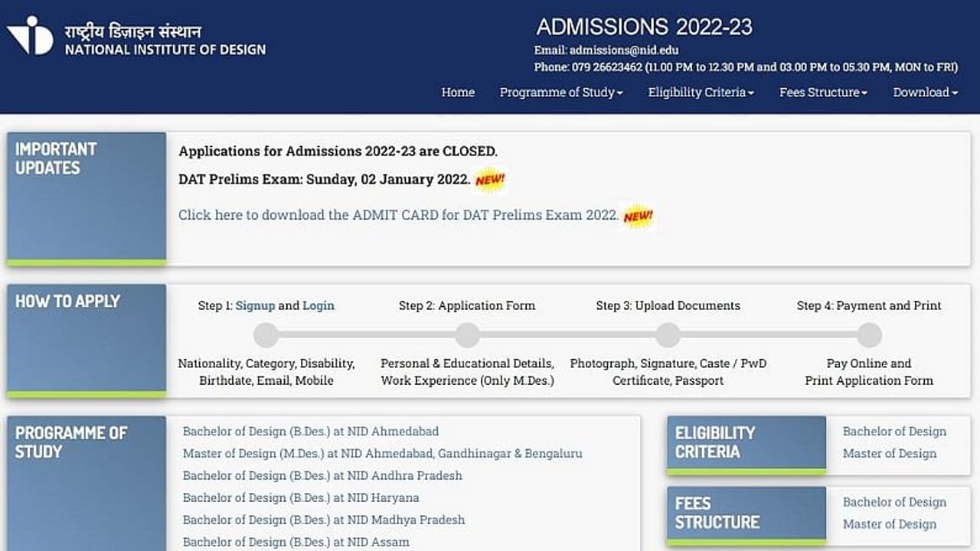Screen dimensions: 980x551
Task: Expand the Eligibility Criteria dropdown
Action: 701,93
